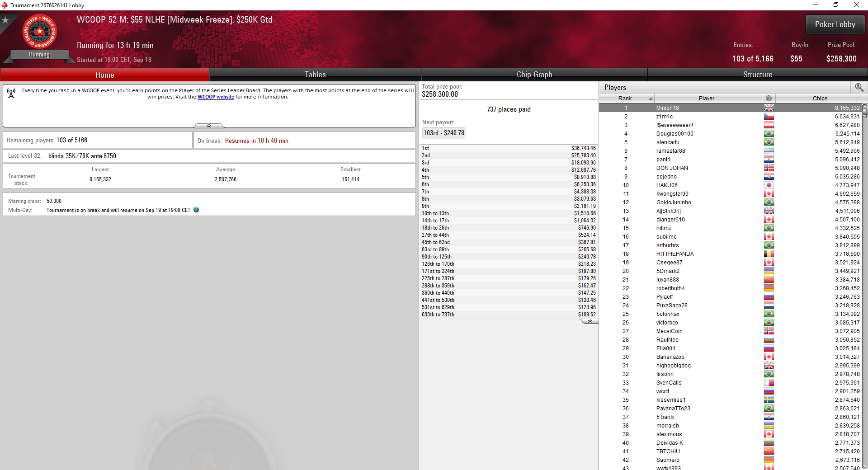Sort players by Rank column arrow
The width and height of the screenshot is (868, 470).
(x=651, y=99)
